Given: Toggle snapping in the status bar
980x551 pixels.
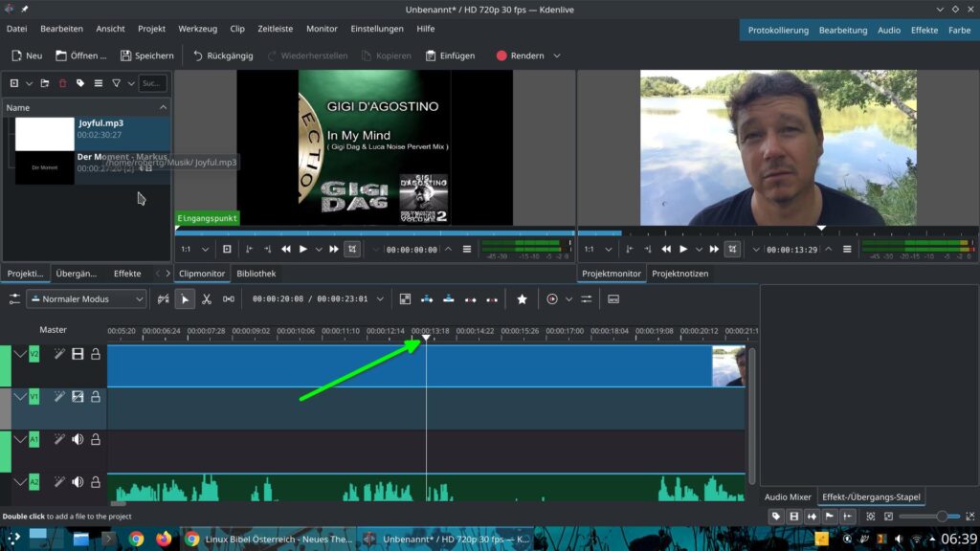Looking at the screenshot, I should [x=848, y=517].
